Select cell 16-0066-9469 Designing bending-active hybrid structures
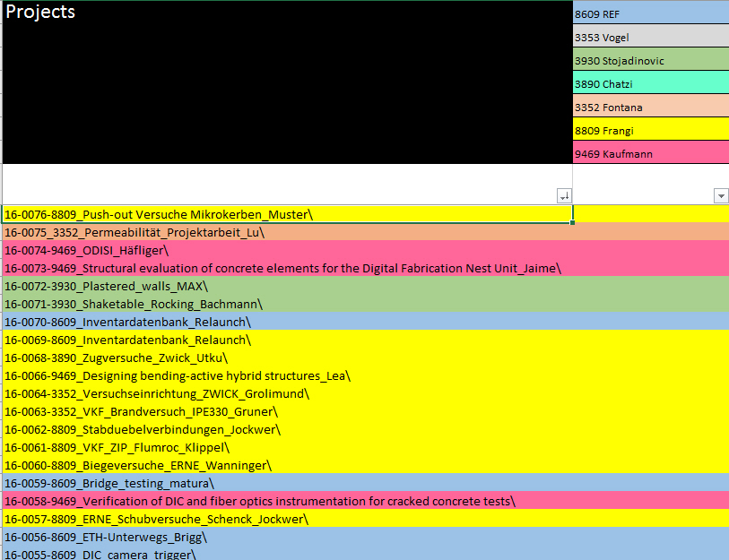This screenshot has height=560, width=729. (287, 375)
